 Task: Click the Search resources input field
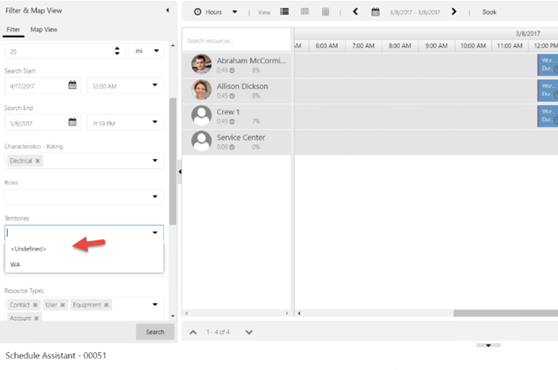tap(236, 41)
